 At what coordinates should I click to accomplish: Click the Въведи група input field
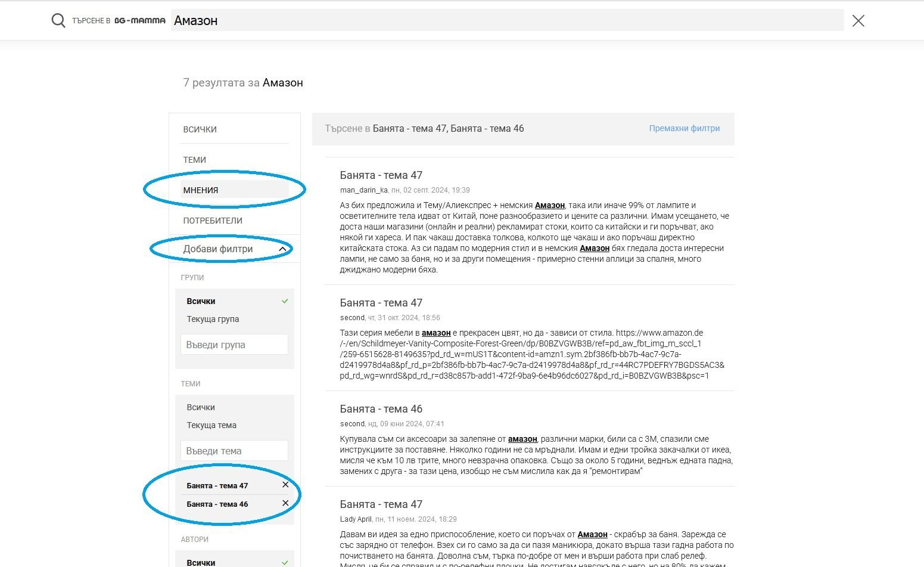coord(234,345)
